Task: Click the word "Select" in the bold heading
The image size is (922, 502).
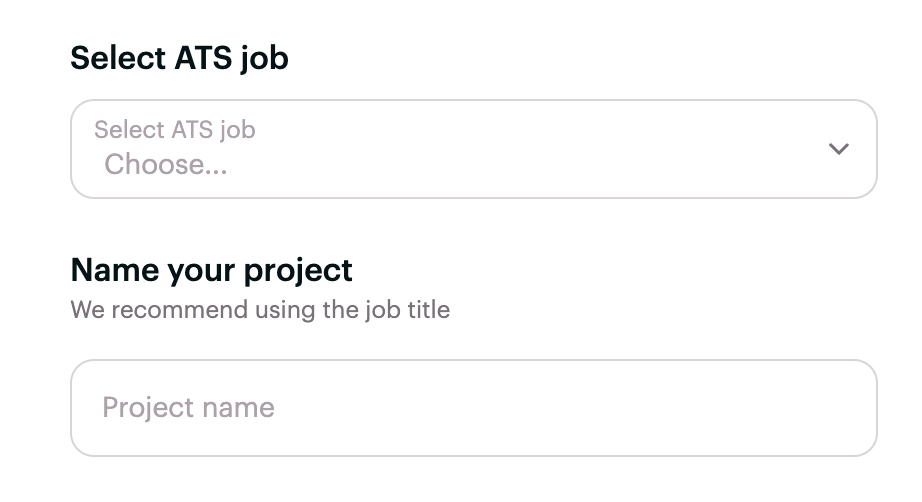Action: pos(110,58)
